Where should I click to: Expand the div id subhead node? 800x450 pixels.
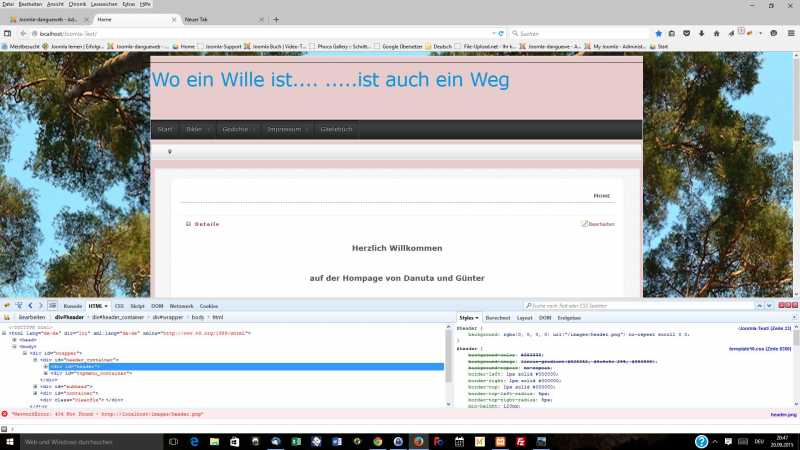(35, 386)
